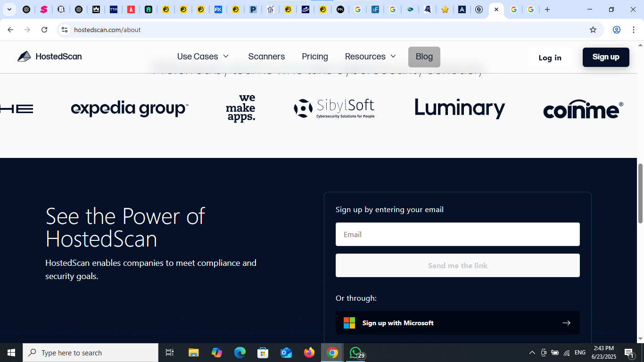
Task: Open the notification center icon
Action: pyautogui.click(x=629, y=353)
